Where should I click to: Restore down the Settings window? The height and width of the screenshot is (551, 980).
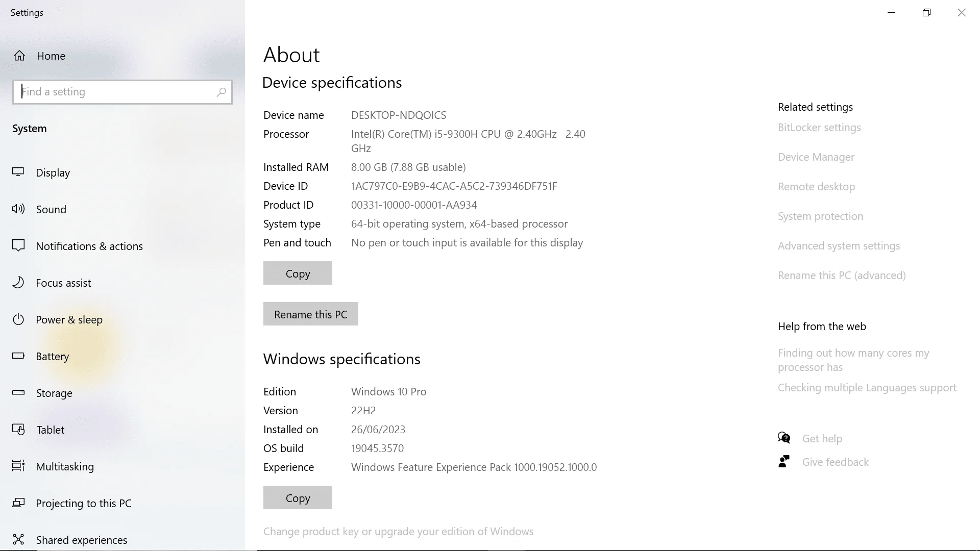(926, 13)
